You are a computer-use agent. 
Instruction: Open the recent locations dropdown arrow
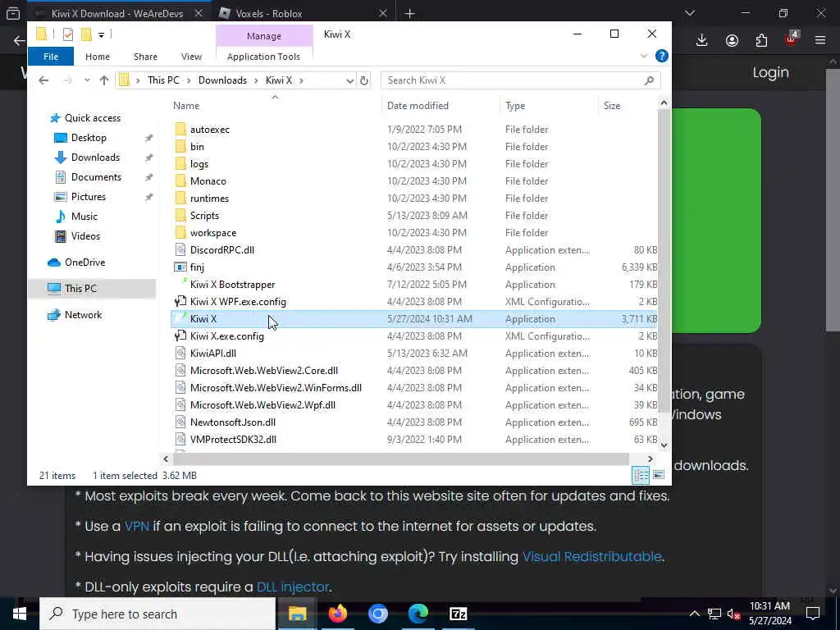coord(87,80)
